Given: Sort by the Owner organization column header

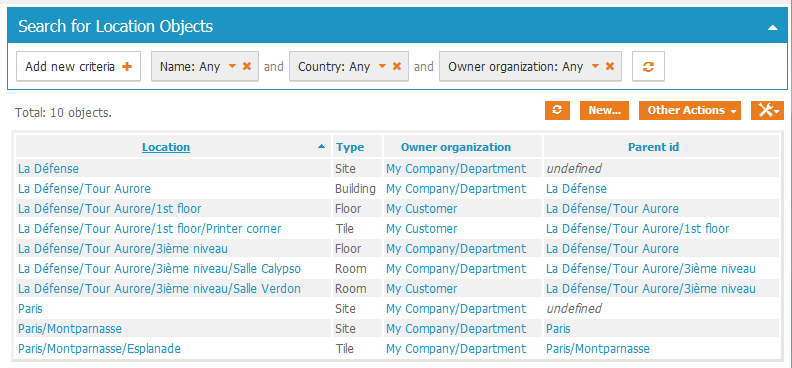Looking at the screenshot, I should pos(456,147).
